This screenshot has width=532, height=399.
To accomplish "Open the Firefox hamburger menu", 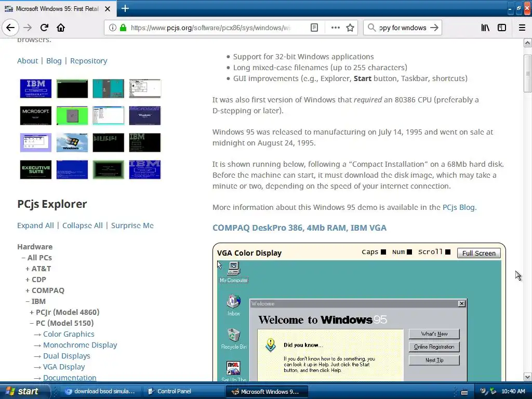I will pos(522,28).
